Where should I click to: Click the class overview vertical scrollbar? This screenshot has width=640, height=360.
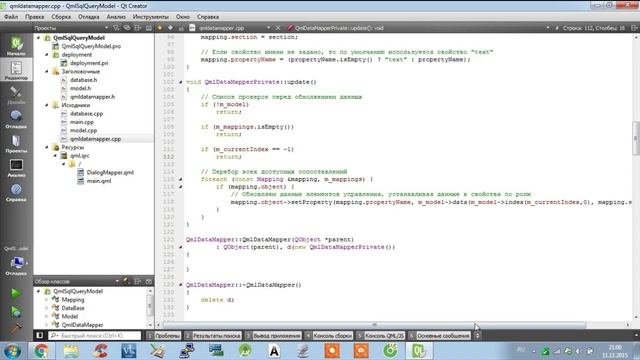tap(150, 305)
